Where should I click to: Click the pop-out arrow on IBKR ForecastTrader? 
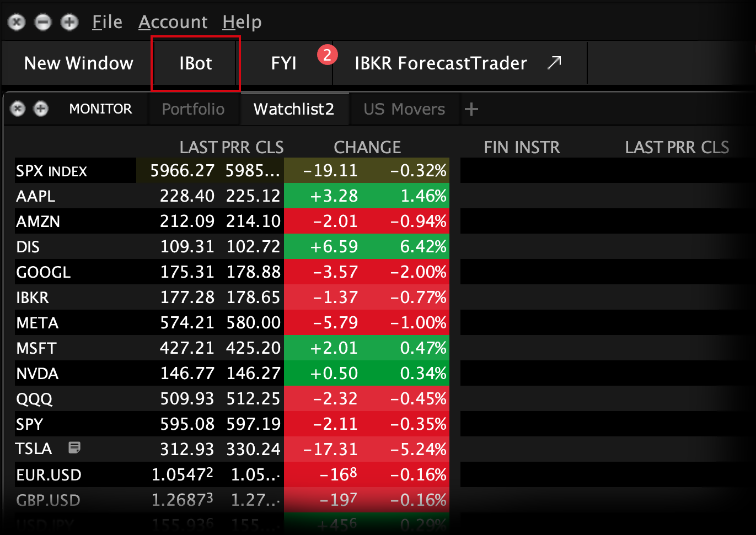pyautogui.click(x=554, y=63)
